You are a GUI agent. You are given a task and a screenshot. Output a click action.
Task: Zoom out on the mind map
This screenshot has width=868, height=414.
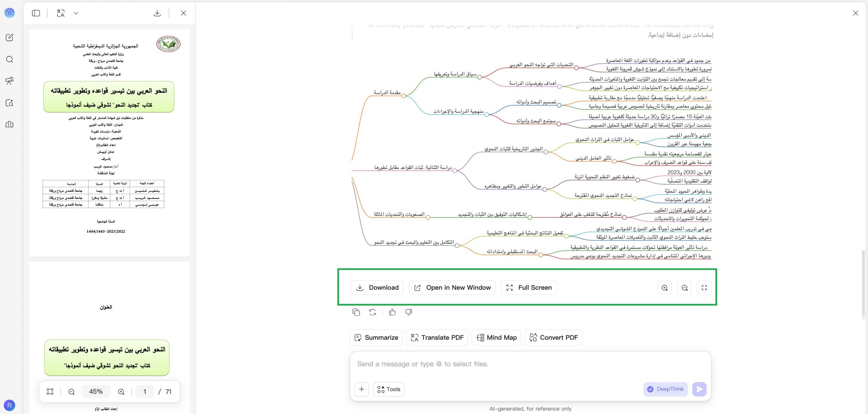pos(685,288)
